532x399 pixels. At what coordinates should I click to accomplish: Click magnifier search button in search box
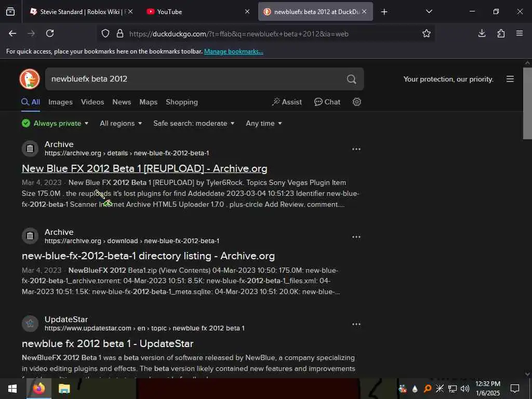click(352, 79)
